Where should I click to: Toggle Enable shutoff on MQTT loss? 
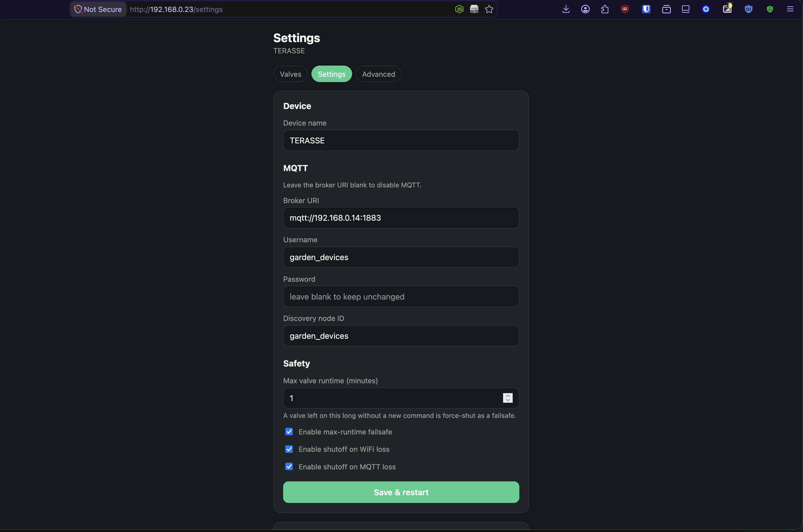tap(289, 466)
